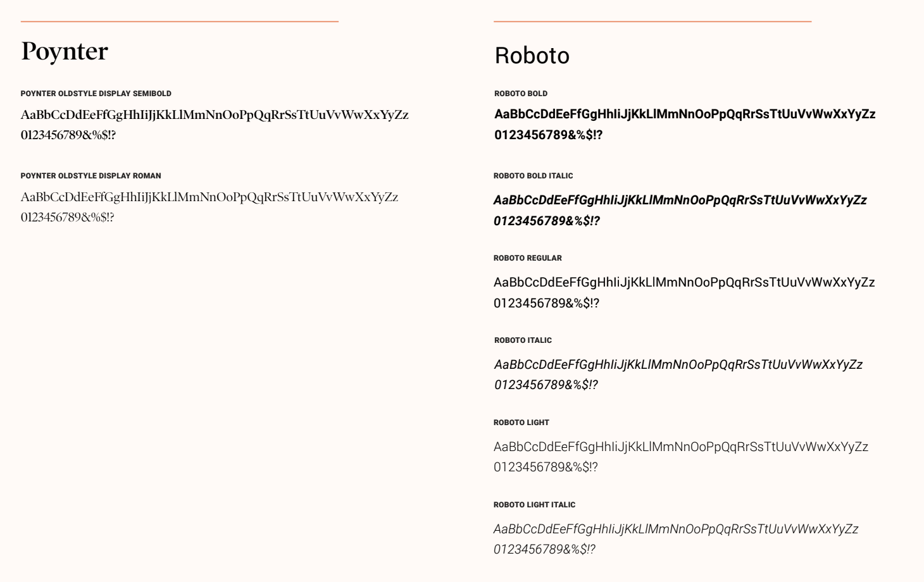
Task: Click the Poynter Roman alphabet sample line
Action: pyautogui.click(x=209, y=197)
